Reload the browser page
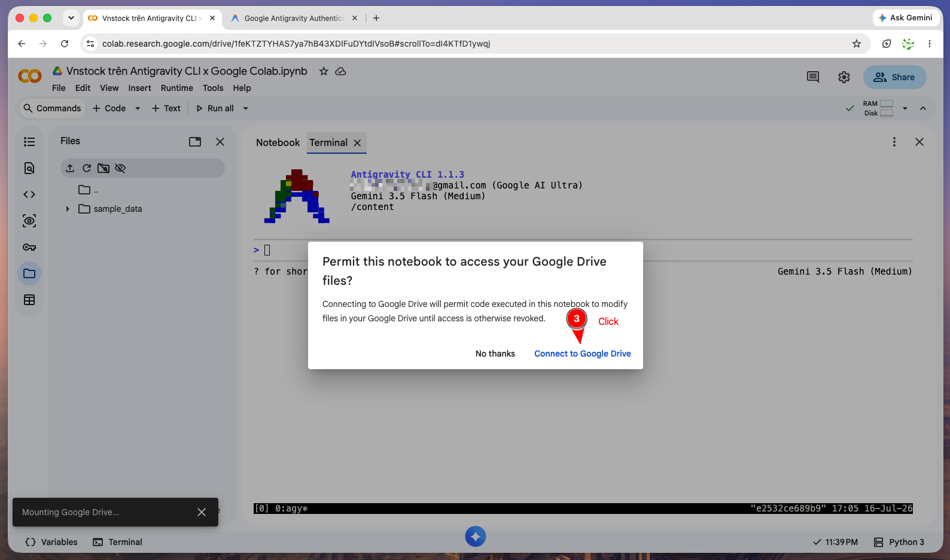Viewport: 950px width, 560px height. pos(65,44)
